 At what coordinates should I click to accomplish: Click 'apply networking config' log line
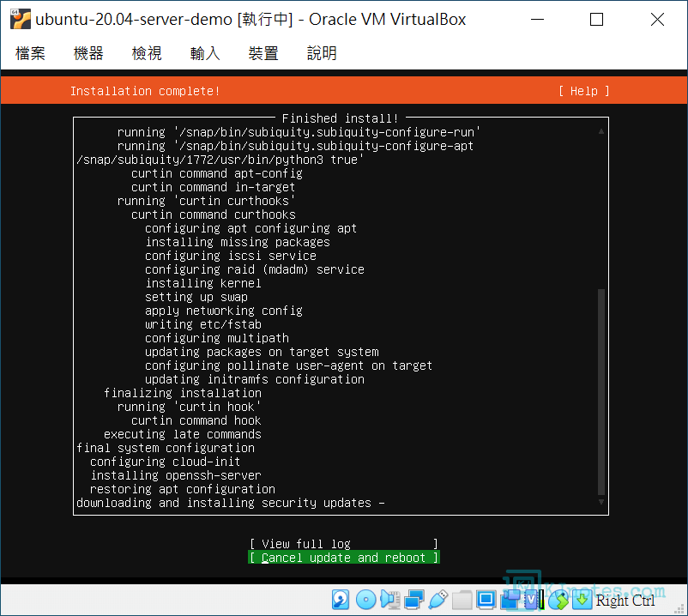(224, 311)
